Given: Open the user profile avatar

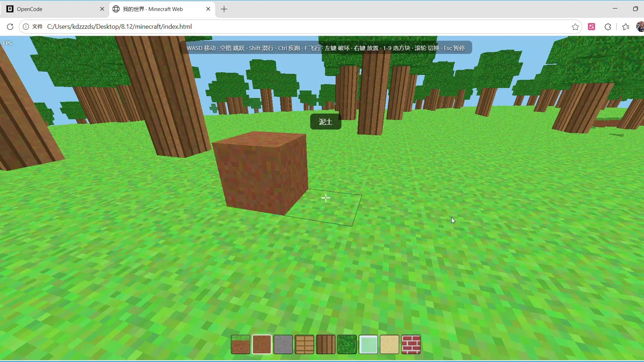Looking at the screenshot, I should coord(640,27).
